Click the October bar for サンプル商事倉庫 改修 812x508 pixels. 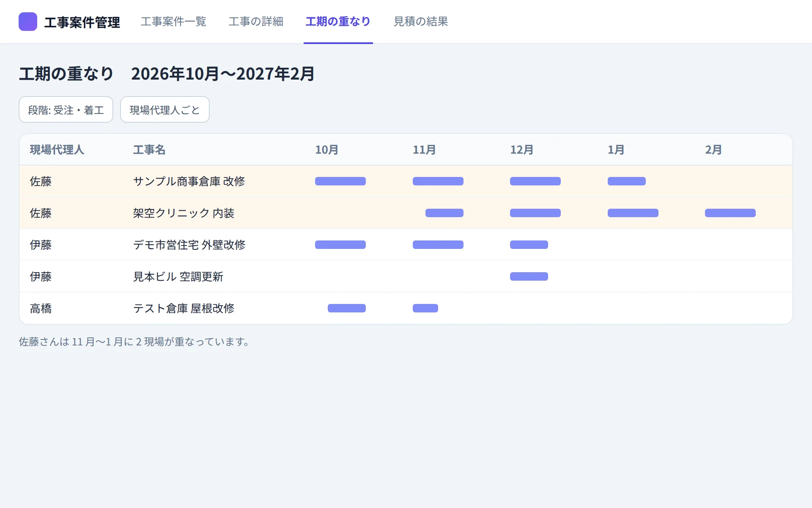[x=340, y=181]
